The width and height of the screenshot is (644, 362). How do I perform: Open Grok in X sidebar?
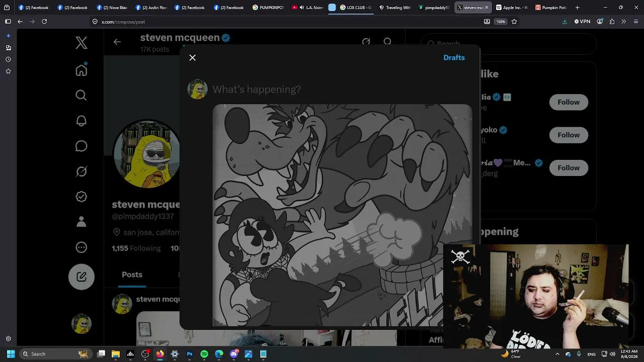[x=82, y=171]
